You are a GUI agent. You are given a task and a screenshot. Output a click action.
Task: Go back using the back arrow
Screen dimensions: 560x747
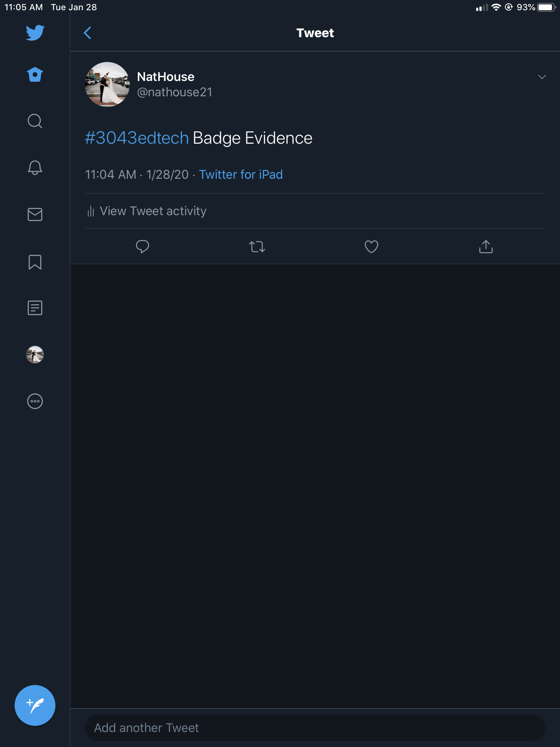pos(87,33)
